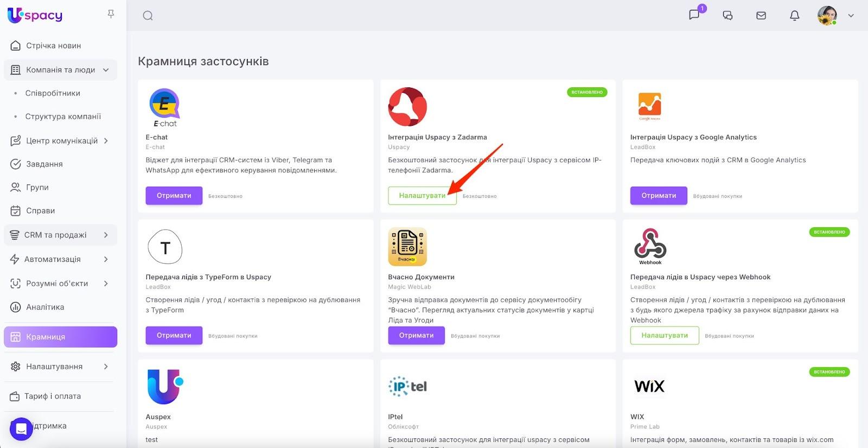
Task: Click Налаштувати for Zadarma integration
Action: pos(422,196)
